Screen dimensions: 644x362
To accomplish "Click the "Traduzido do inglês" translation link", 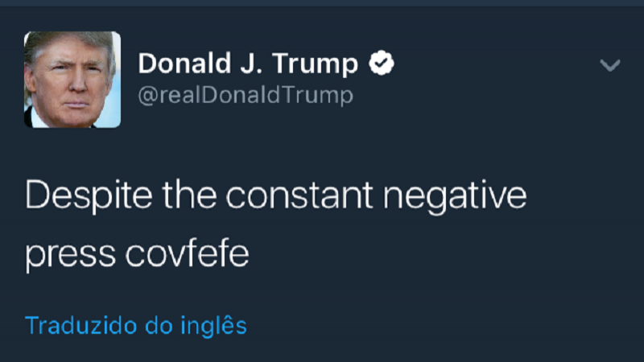I will click(x=135, y=326).
